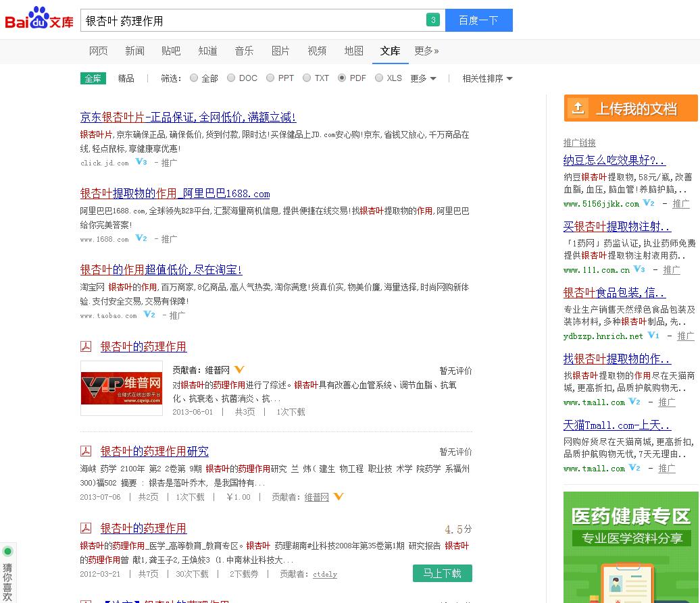This screenshot has width=700, height=603.
Task: Click the V2 badge next to www.1688.com
Action: [141, 238]
